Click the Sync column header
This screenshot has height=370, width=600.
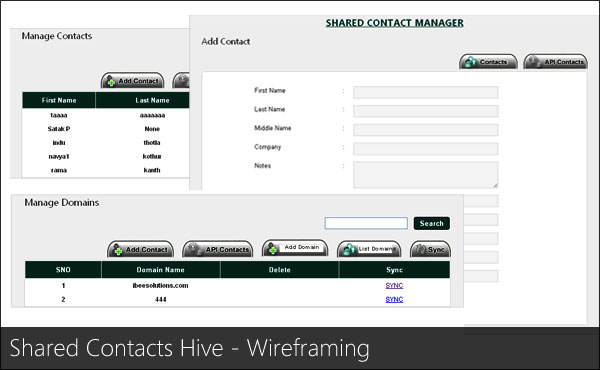(x=395, y=270)
